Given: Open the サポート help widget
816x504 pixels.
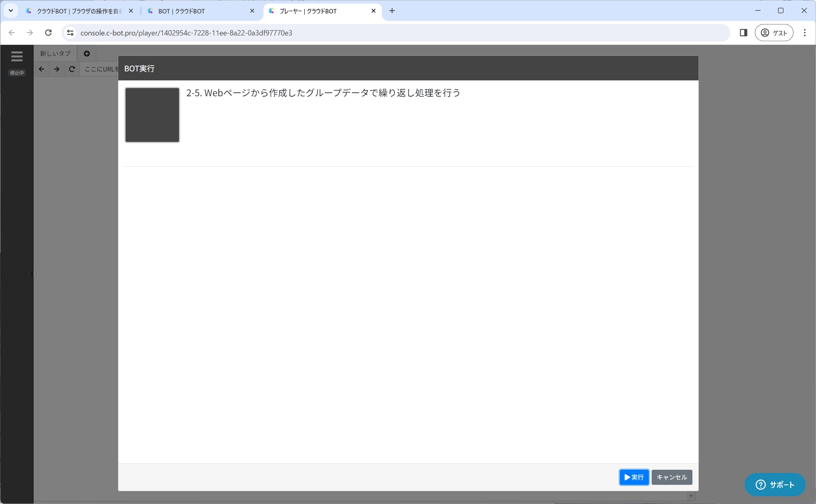Looking at the screenshot, I should coord(774,484).
